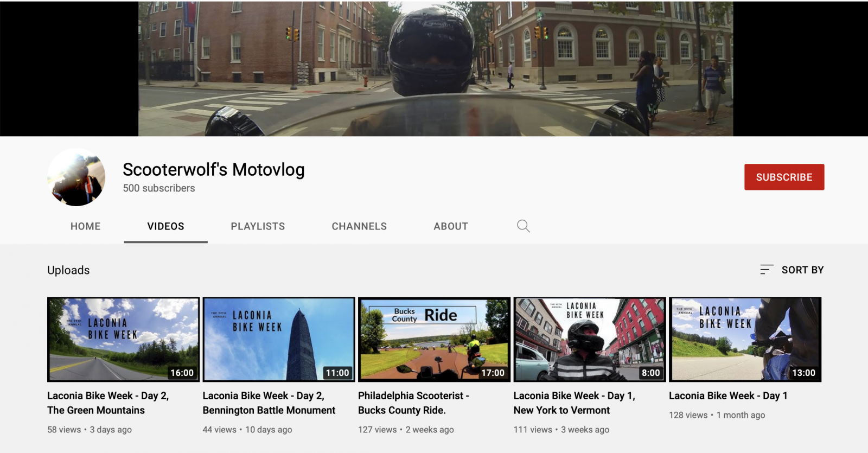Click Scooterwolf's channel avatar picture

pyautogui.click(x=76, y=177)
